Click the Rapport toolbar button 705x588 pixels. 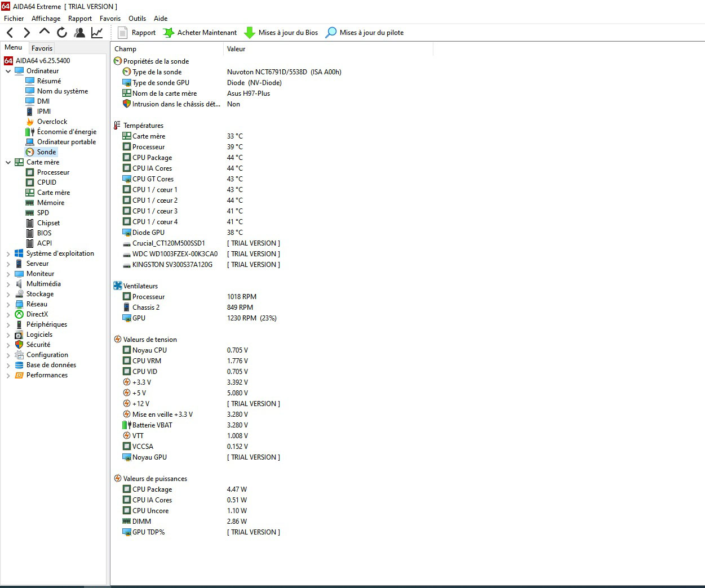(x=137, y=33)
